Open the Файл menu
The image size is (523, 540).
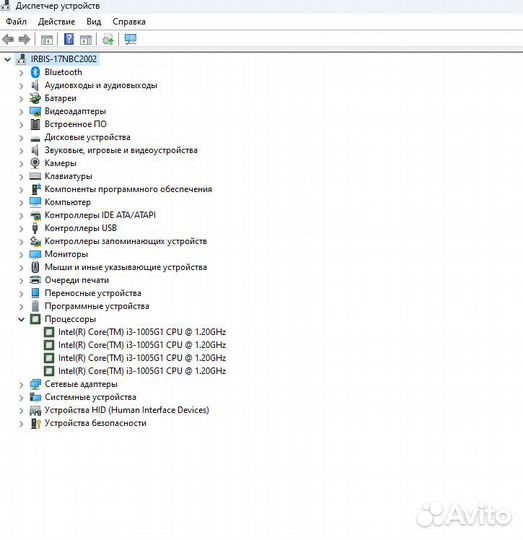(x=16, y=22)
